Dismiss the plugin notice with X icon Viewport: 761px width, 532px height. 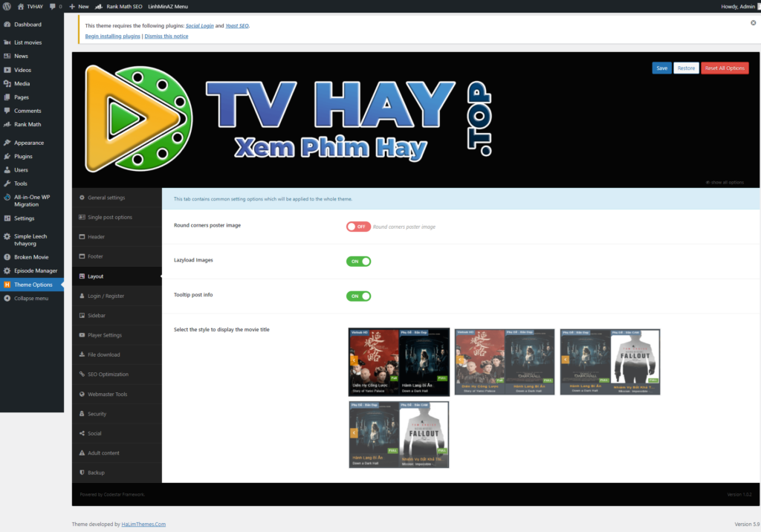click(754, 23)
